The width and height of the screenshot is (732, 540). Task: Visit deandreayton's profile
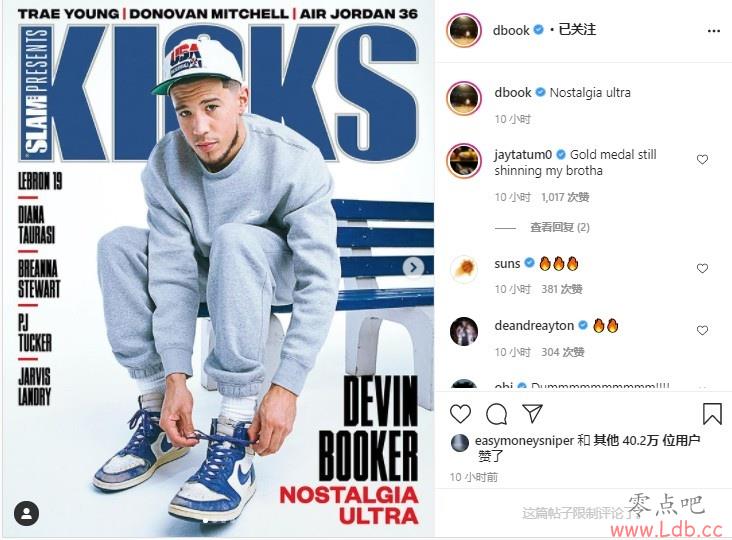point(534,325)
